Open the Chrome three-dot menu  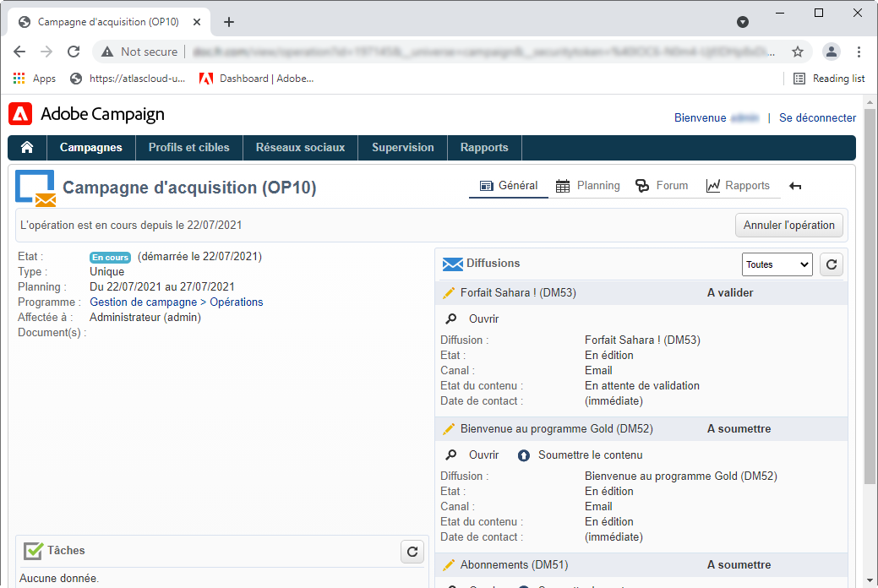(859, 52)
